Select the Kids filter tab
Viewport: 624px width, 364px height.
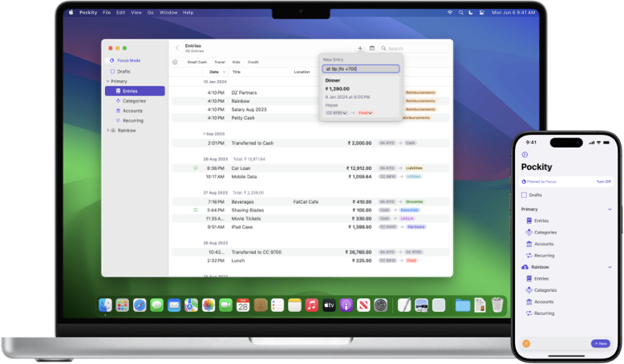coord(237,62)
